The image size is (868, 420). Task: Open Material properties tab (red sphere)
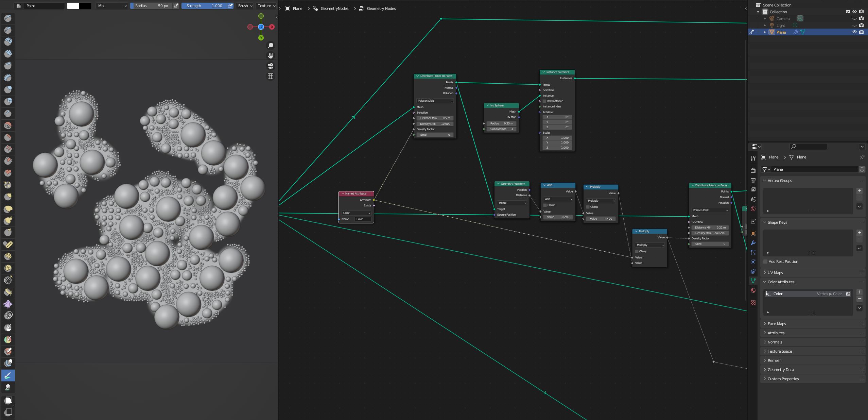[753, 290]
